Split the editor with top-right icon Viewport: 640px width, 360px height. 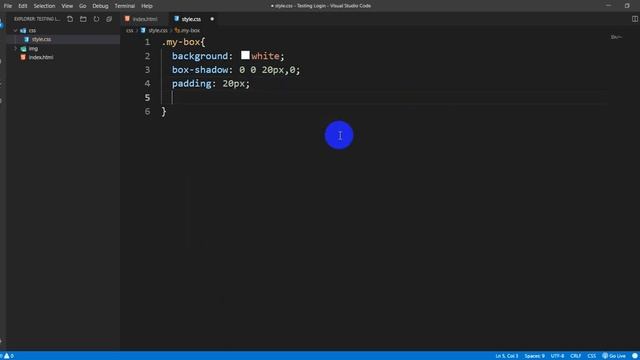(x=635, y=19)
